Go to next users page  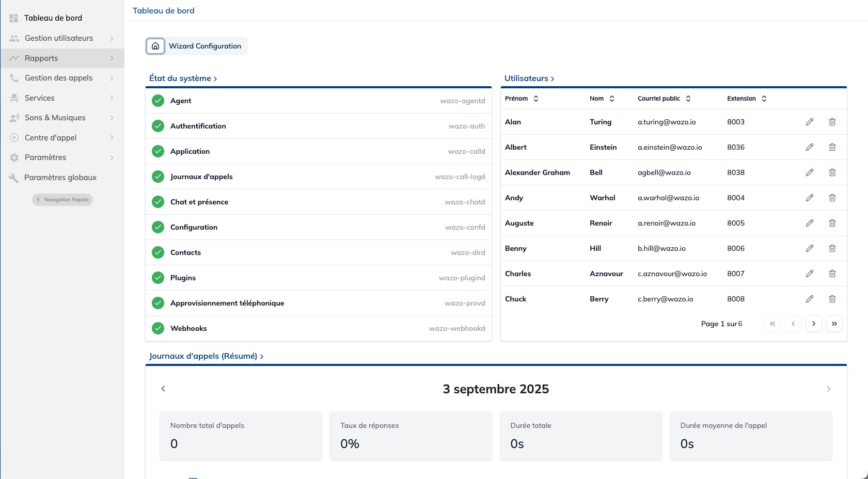(814, 324)
